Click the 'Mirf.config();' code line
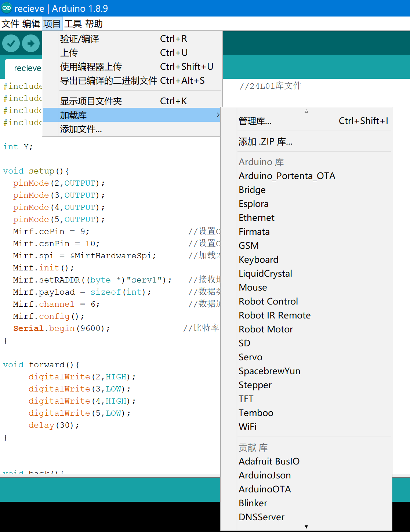 click(x=48, y=316)
